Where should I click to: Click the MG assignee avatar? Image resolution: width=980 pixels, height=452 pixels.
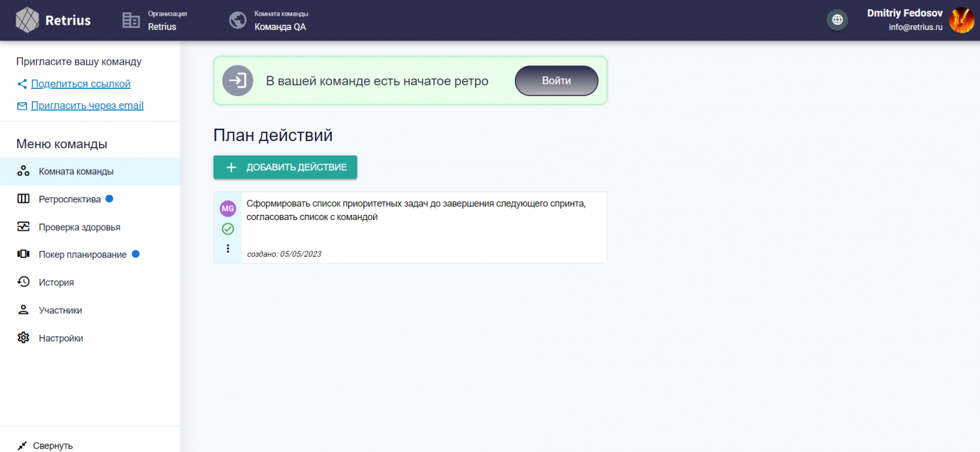point(228,208)
